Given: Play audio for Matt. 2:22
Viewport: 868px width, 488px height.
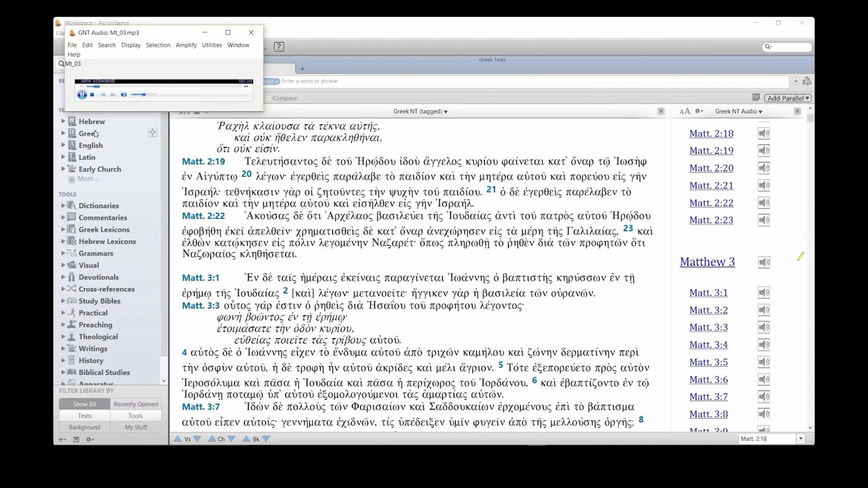Looking at the screenshot, I should [x=764, y=203].
